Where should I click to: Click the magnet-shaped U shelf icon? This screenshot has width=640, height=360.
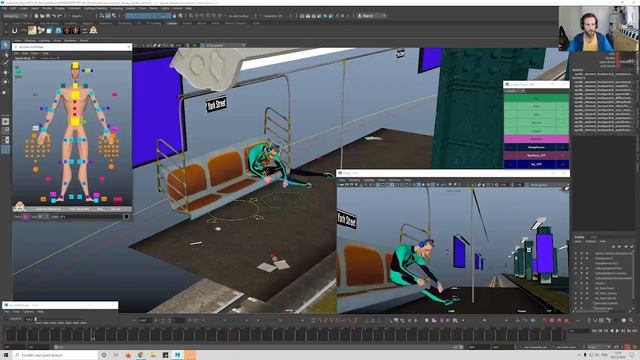pyautogui.click(x=15, y=30)
